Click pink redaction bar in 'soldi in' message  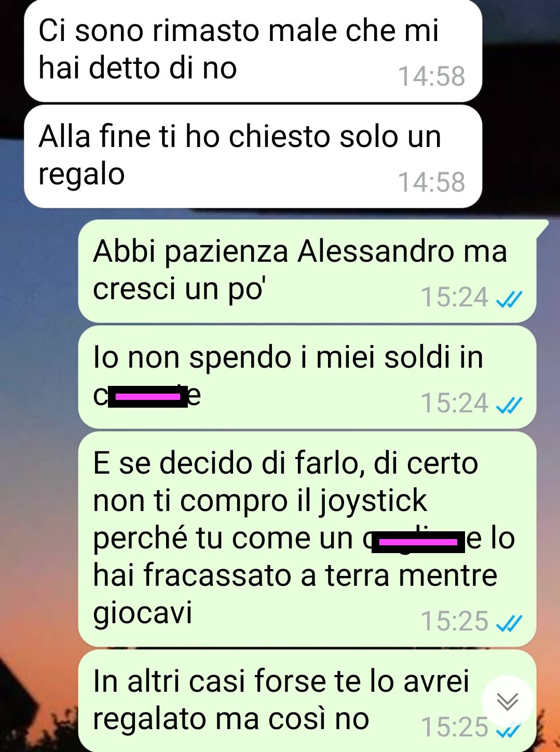[x=148, y=397]
